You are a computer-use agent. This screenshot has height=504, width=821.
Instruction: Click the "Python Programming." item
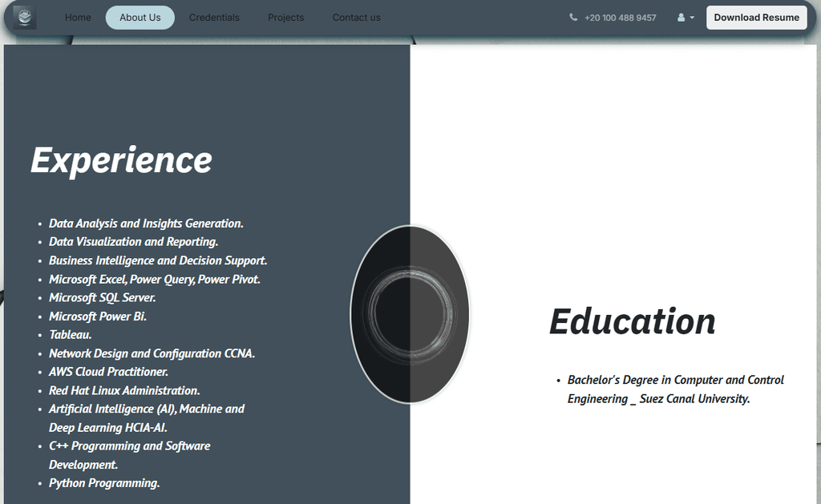click(104, 484)
